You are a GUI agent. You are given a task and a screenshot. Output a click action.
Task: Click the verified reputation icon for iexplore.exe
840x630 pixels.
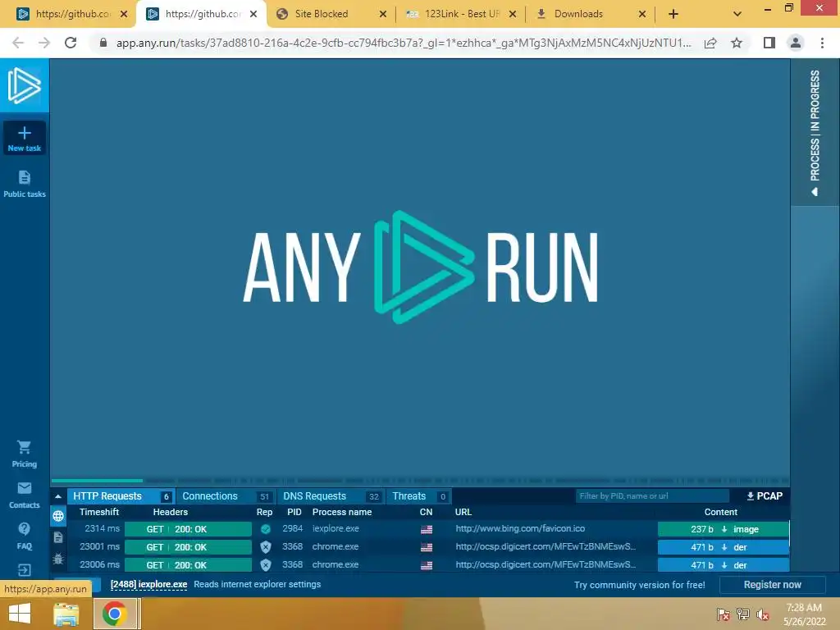[x=265, y=529]
